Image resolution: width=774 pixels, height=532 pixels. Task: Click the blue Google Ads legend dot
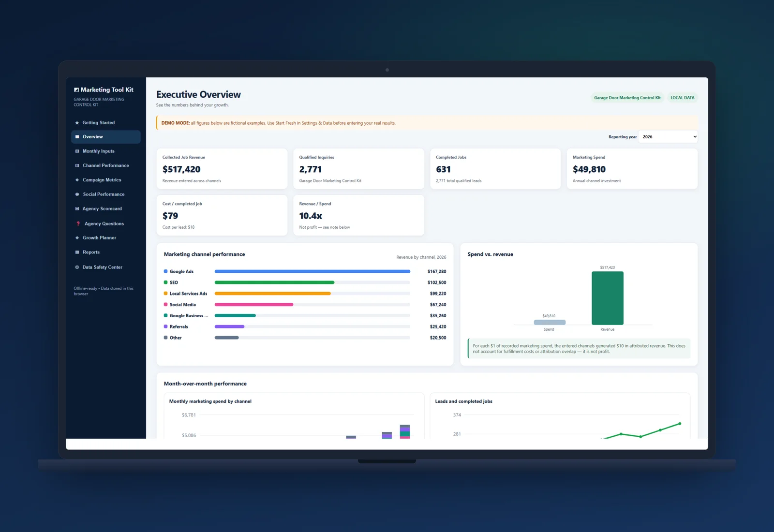(x=166, y=271)
